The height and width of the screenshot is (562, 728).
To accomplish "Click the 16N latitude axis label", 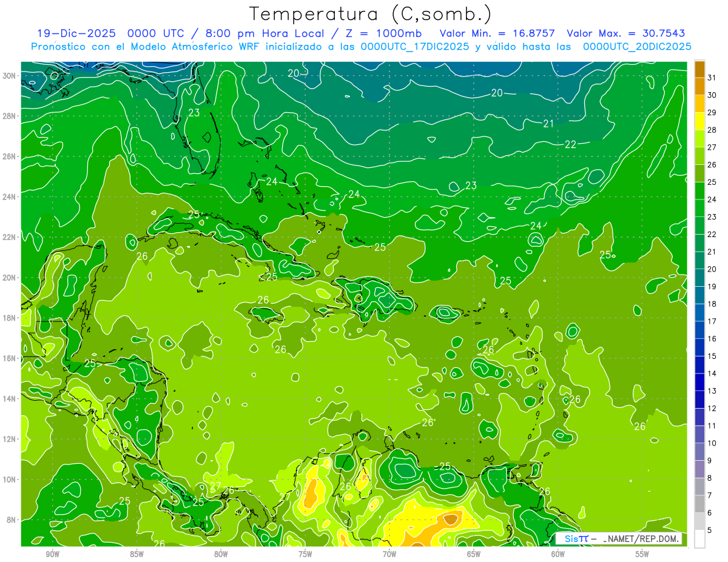I will [9, 358].
